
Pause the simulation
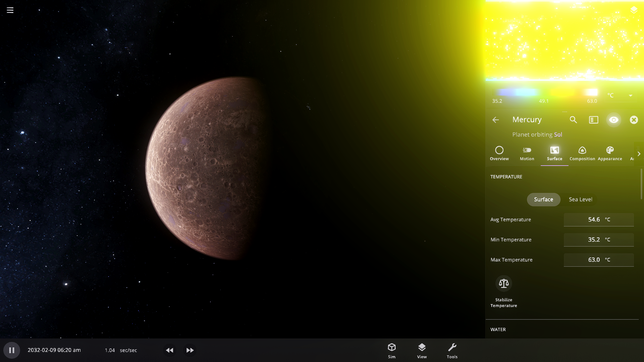click(12, 350)
